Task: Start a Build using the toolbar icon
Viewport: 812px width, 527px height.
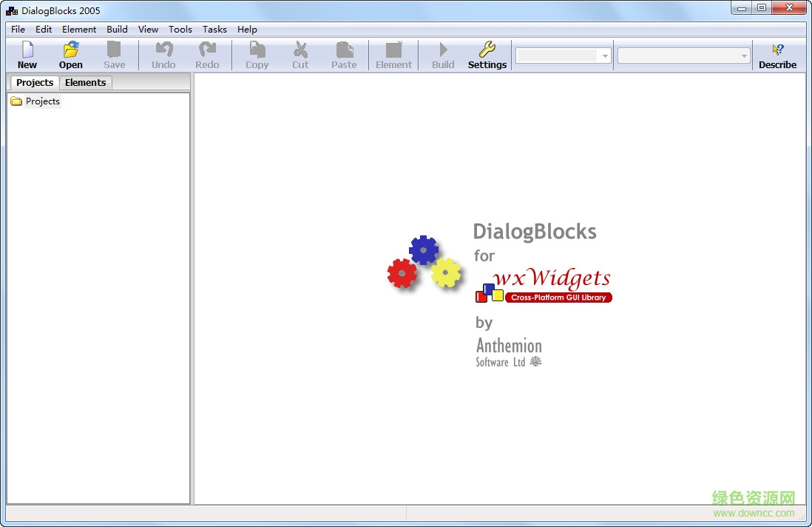Action: pos(442,54)
